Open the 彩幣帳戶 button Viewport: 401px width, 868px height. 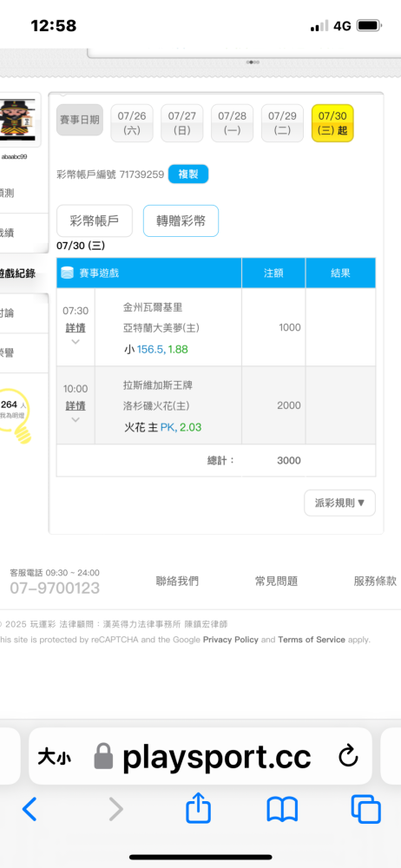(x=95, y=220)
